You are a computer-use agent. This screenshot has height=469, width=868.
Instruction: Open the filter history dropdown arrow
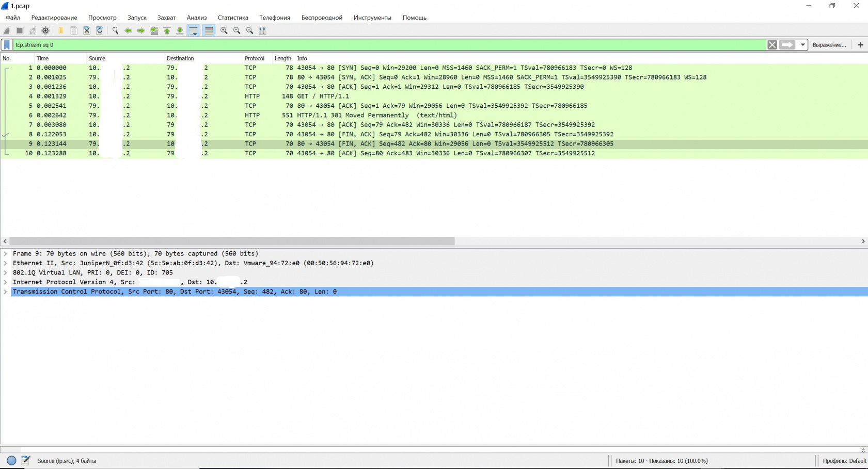(803, 45)
